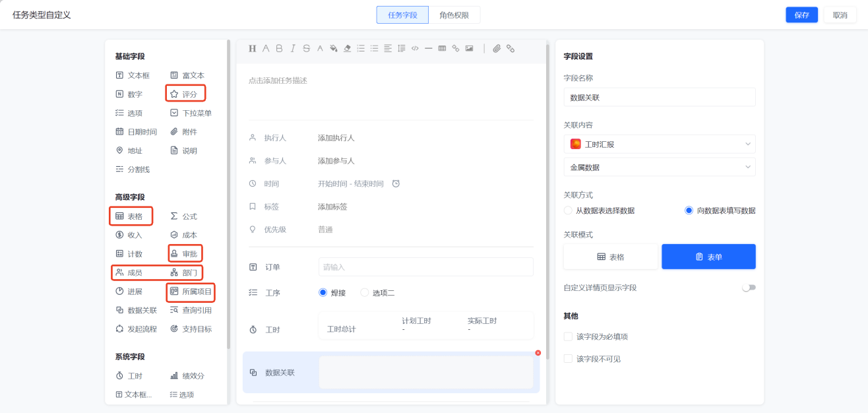
Task: Open the 金属数据 dropdown
Action: point(660,168)
